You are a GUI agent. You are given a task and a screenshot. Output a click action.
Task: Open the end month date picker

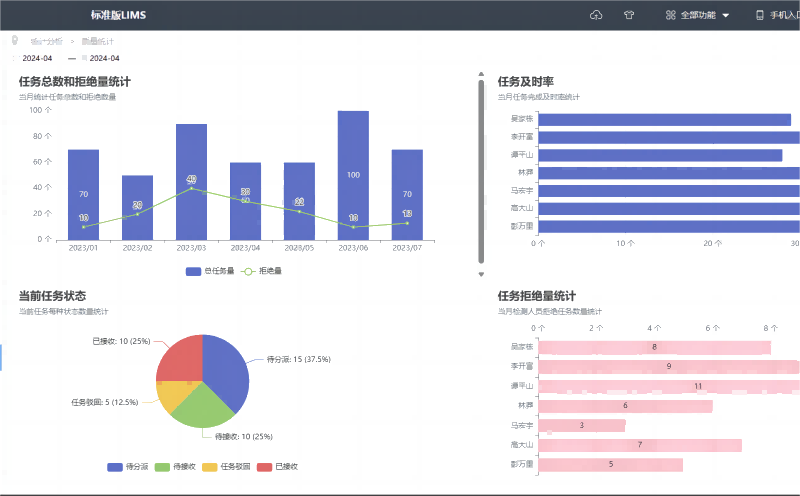click(x=104, y=58)
